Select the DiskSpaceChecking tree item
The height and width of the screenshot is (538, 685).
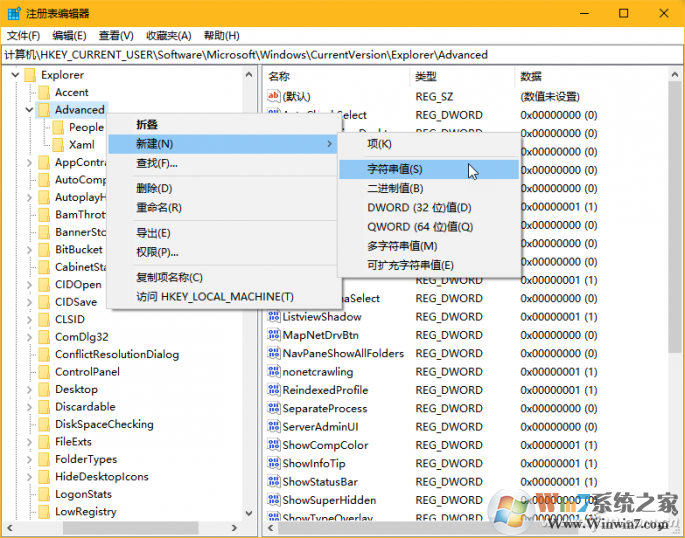click(104, 424)
